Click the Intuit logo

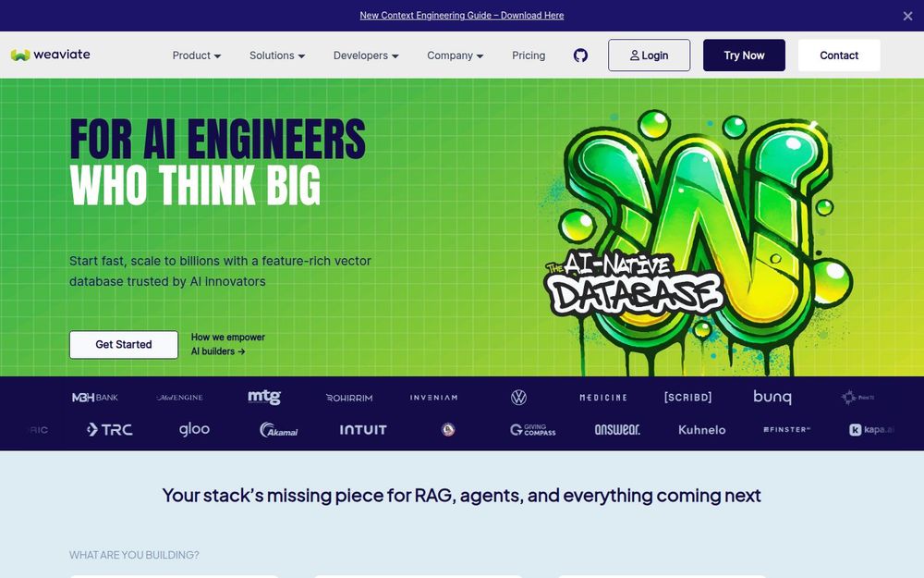coord(363,430)
